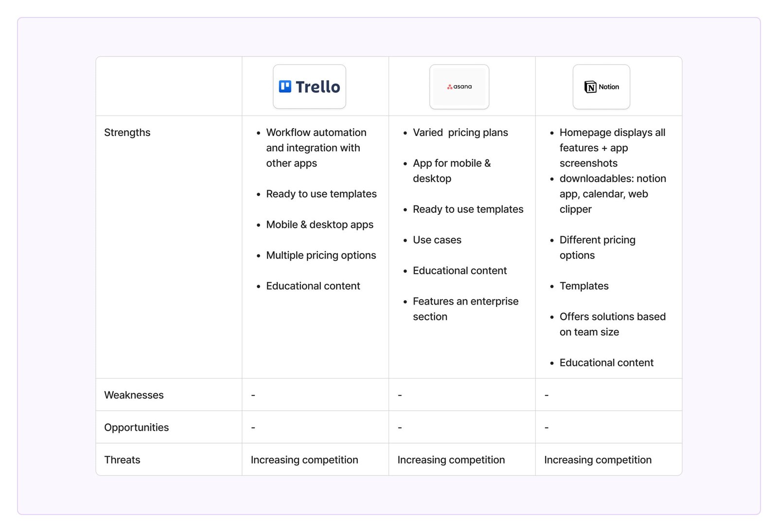Click the Opportunities row label

click(137, 428)
